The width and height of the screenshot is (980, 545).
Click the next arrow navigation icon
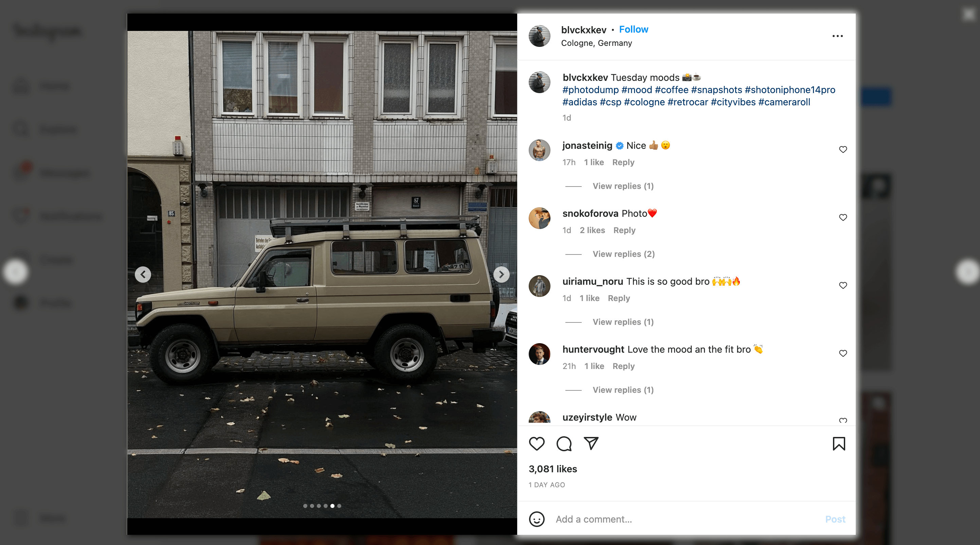coord(501,274)
